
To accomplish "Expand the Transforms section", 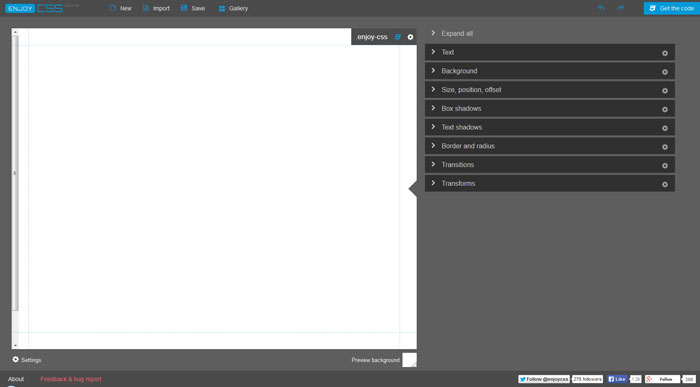I will tap(550, 183).
